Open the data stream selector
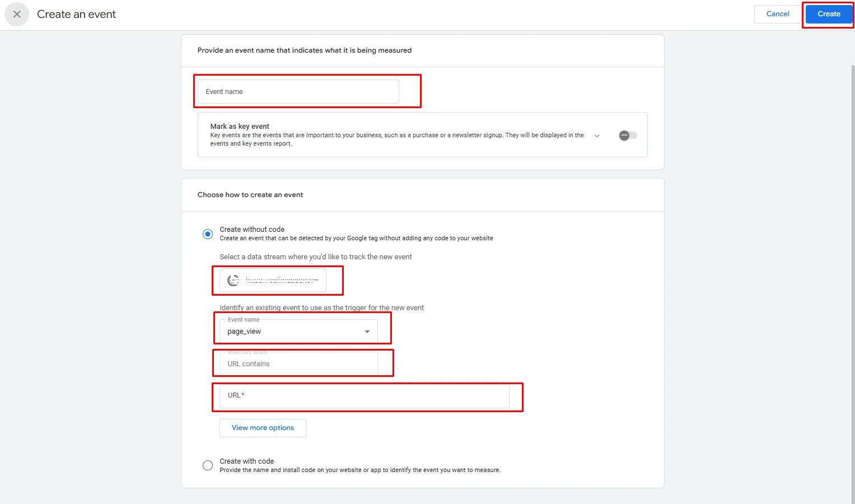 pyautogui.click(x=273, y=280)
